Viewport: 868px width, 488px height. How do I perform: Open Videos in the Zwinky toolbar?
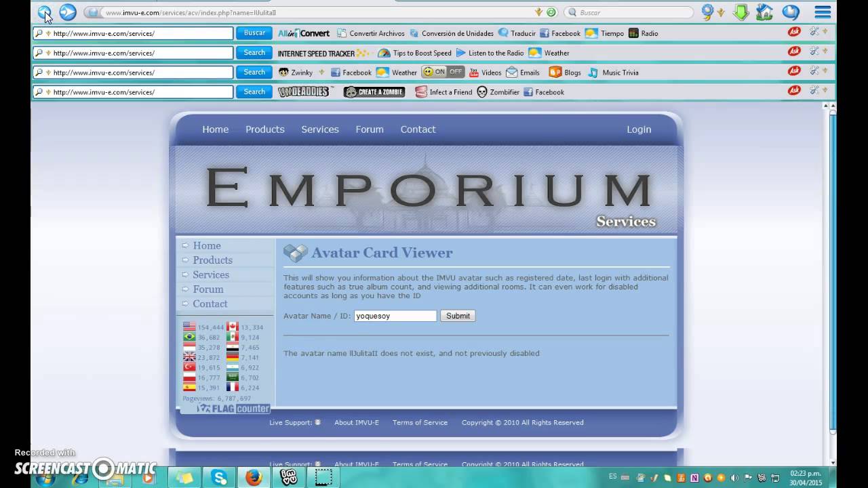(485, 73)
